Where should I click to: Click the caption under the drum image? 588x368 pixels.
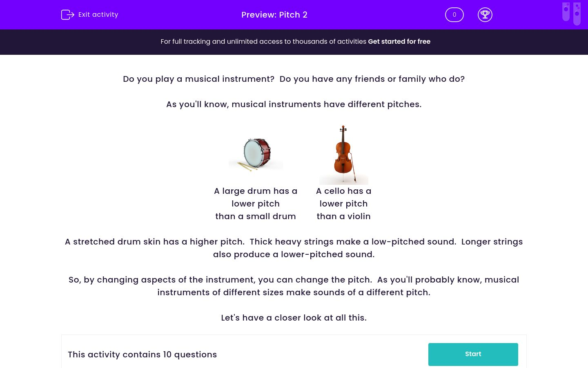(256, 204)
